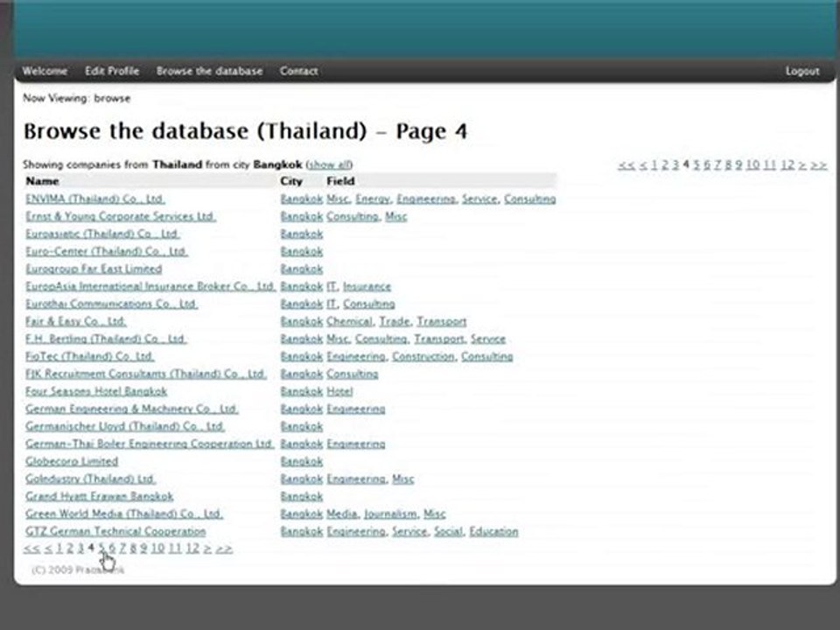Go to page 3 in the bottom pagination
Viewport: 840px width, 630px height.
pos(80,549)
